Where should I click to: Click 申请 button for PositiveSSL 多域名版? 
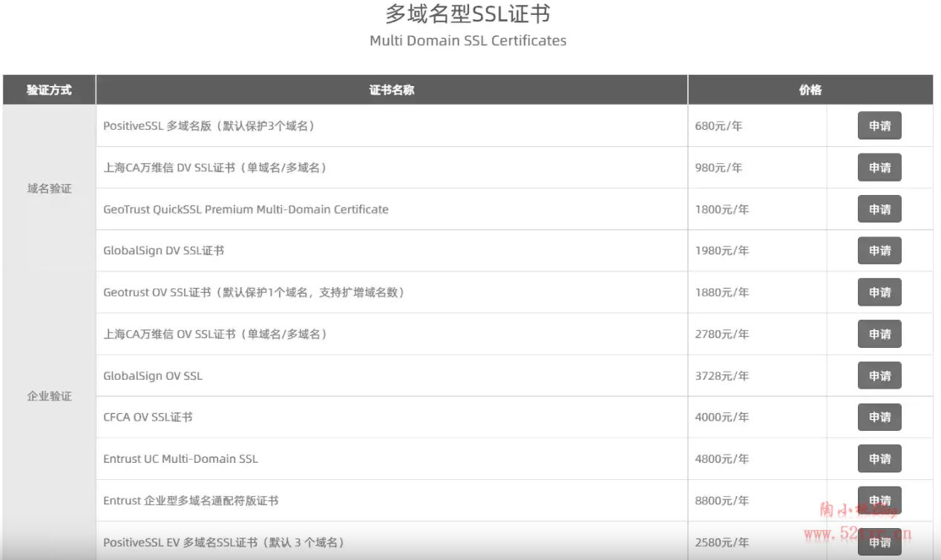(x=879, y=126)
